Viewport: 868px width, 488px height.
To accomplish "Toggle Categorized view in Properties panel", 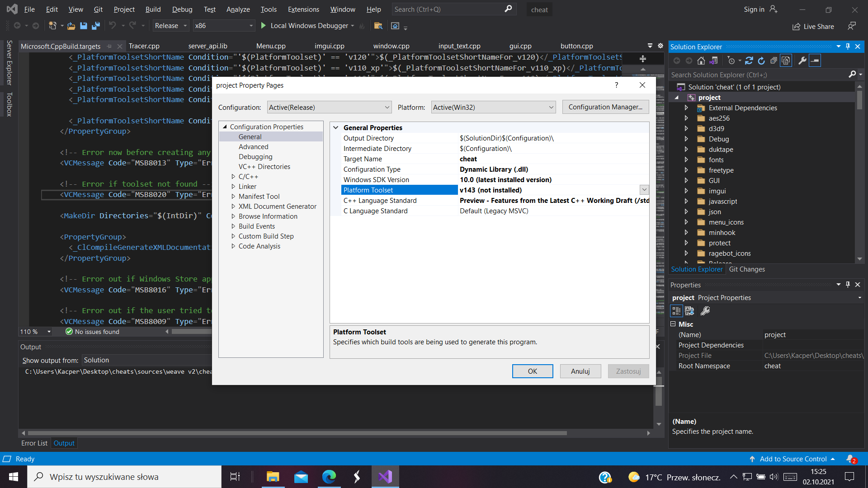I will pos(676,311).
